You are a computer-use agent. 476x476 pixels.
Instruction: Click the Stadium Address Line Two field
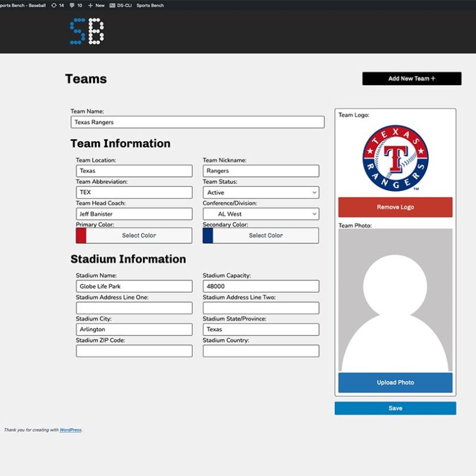[x=261, y=308]
